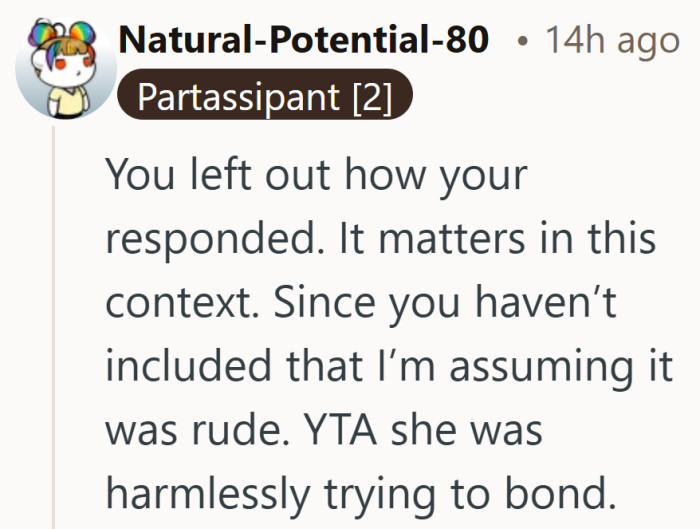Click the dot separator before timestamp
700x529 pixels.
coord(524,42)
